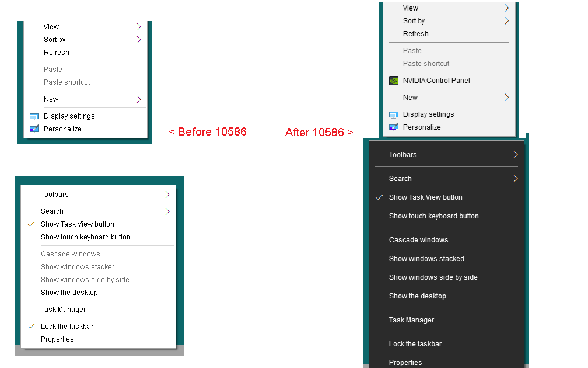Expand New submenu arrow in NVIDIA desktop menu
The width and height of the screenshot is (588, 368).
click(506, 97)
